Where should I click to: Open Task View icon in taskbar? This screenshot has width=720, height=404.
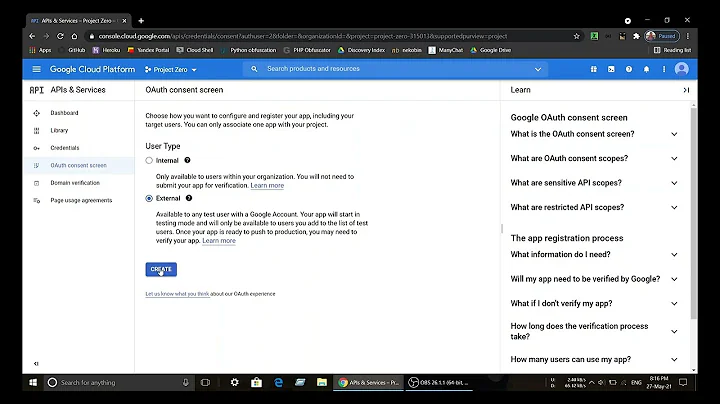coord(205,382)
